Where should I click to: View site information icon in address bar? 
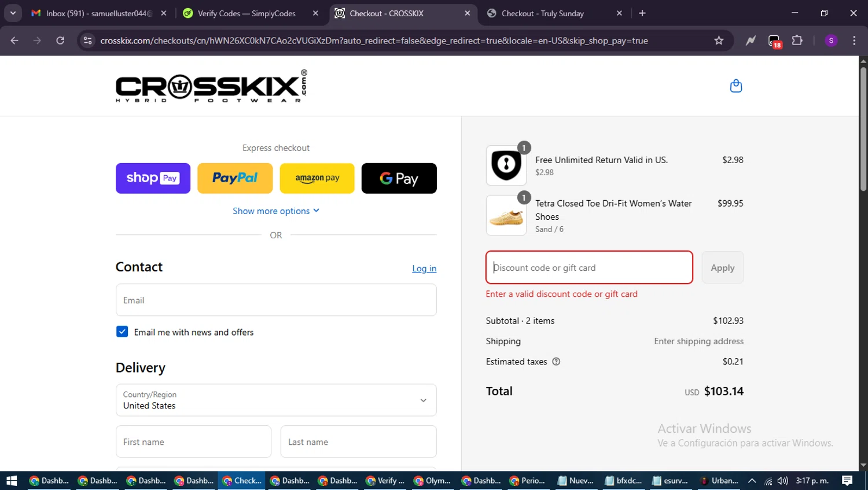pyautogui.click(x=87, y=40)
